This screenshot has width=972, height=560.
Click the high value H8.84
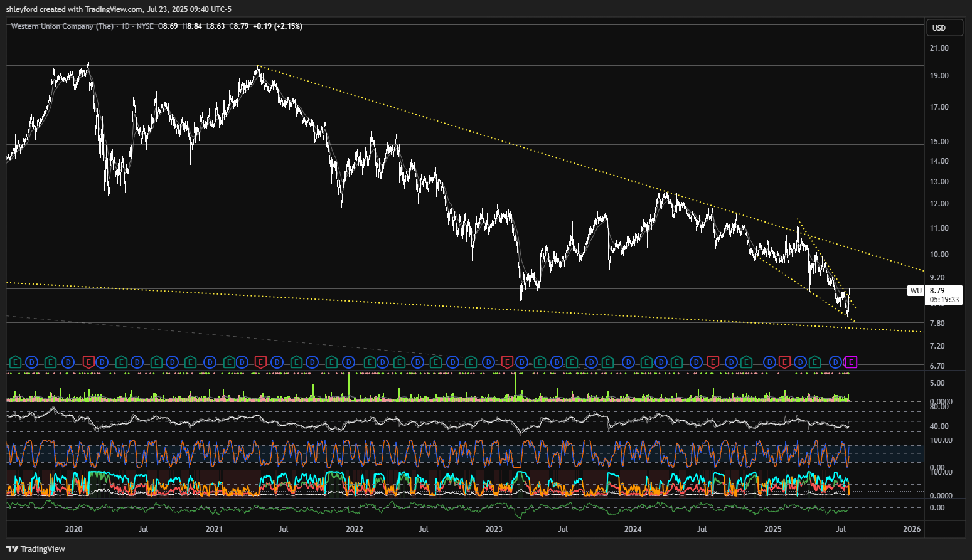point(192,26)
